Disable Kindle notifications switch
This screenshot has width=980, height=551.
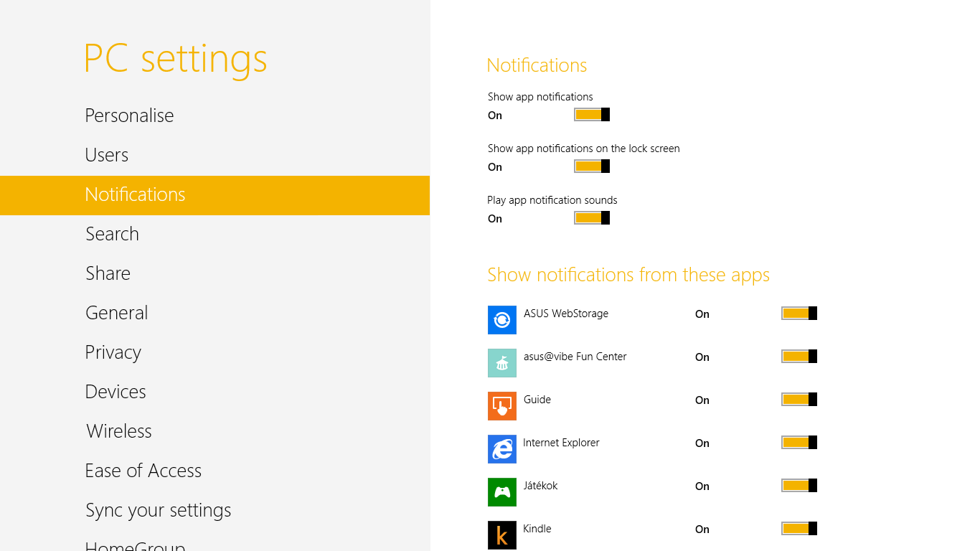798,529
